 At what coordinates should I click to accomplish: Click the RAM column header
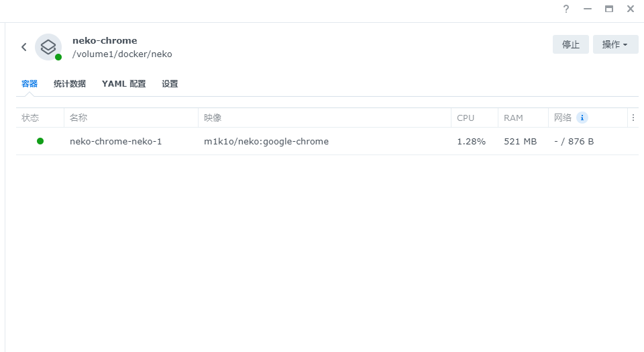coord(513,118)
